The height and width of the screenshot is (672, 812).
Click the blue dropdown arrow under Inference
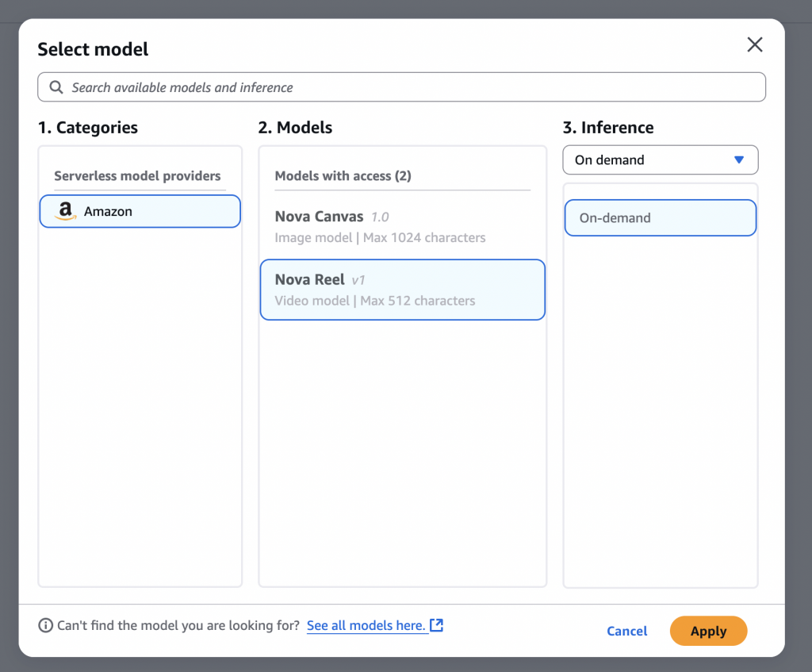coord(739,160)
